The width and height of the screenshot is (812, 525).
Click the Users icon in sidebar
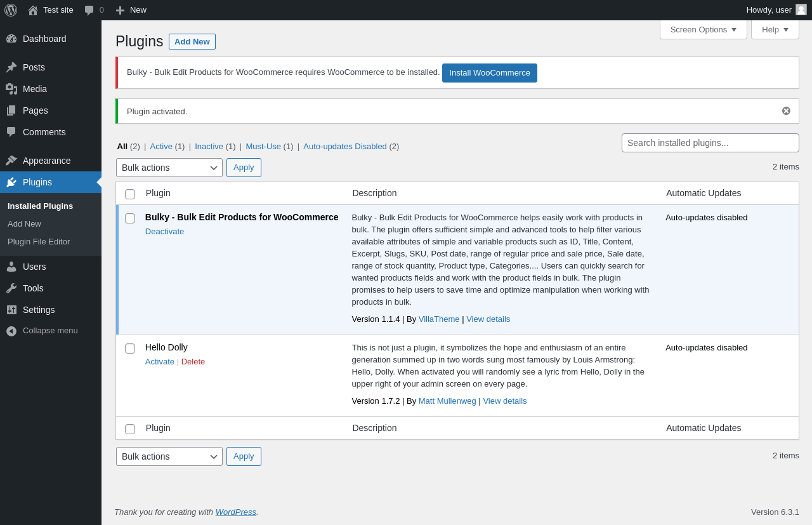click(11, 267)
